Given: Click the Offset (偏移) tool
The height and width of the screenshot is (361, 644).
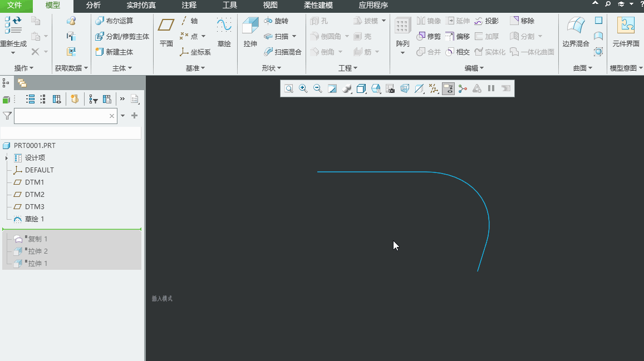Looking at the screenshot, I should tap(458, 37).
